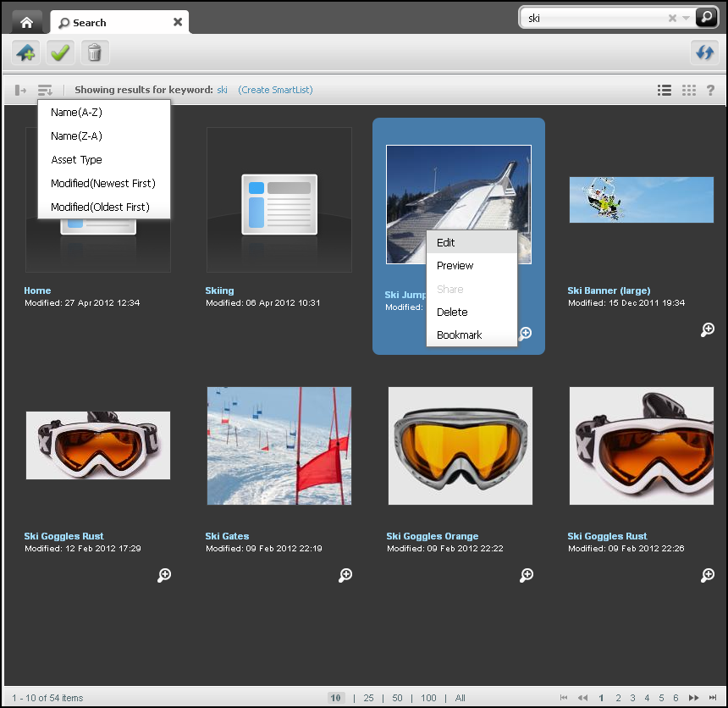Choose Preview in the context menu
The width and height of the screenshot is (728, 708).
point(472,266)
